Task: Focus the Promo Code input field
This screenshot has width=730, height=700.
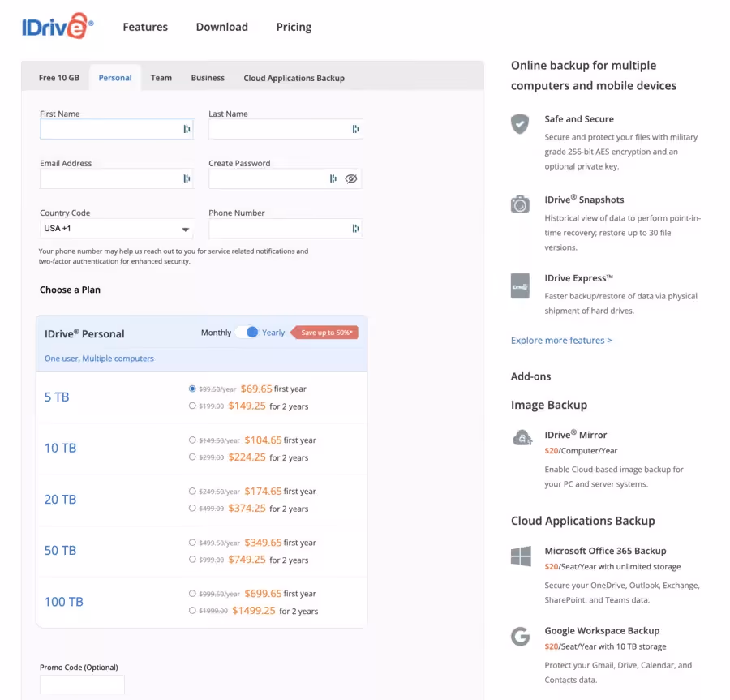Action: [x=82, y=685]
